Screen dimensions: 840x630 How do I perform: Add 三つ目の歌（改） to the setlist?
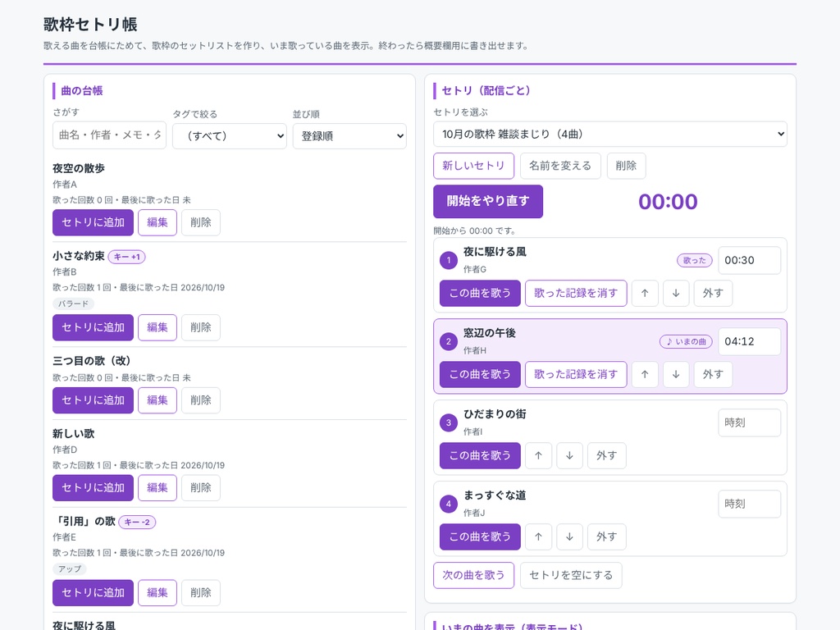point(93,400)
